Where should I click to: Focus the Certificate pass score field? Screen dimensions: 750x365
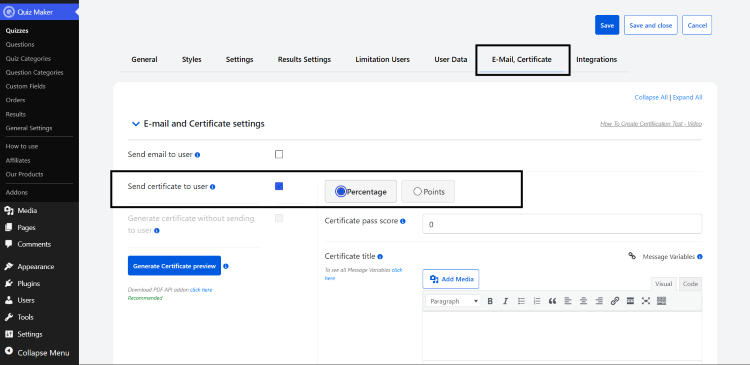point(562,224)
